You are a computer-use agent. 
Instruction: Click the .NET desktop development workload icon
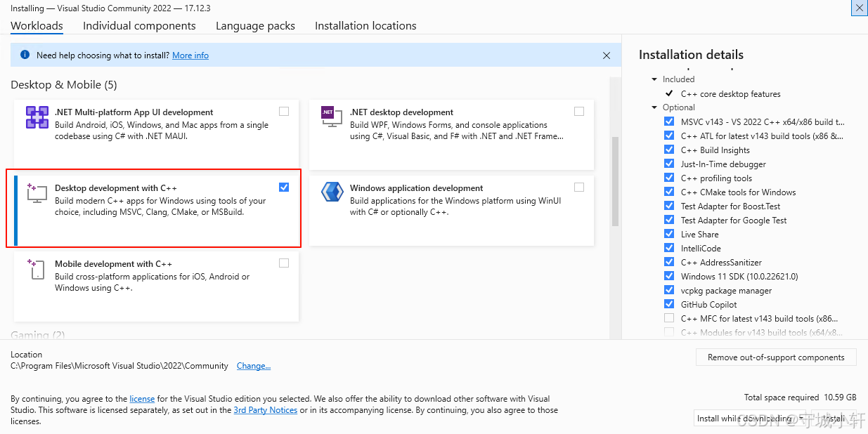click(332, 117)
